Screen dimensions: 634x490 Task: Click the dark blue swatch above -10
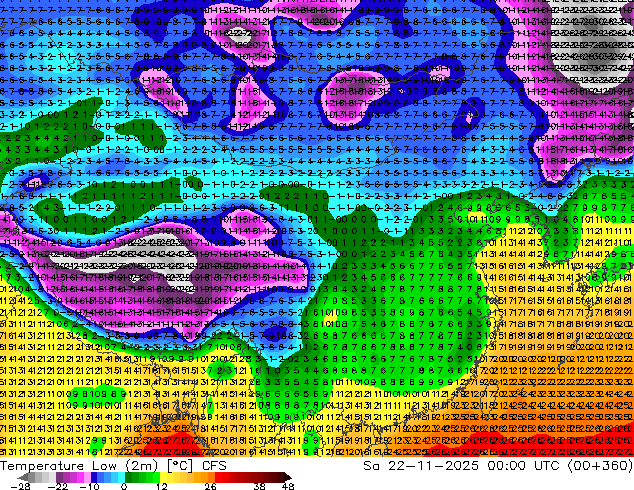click(x=94, y=477)
